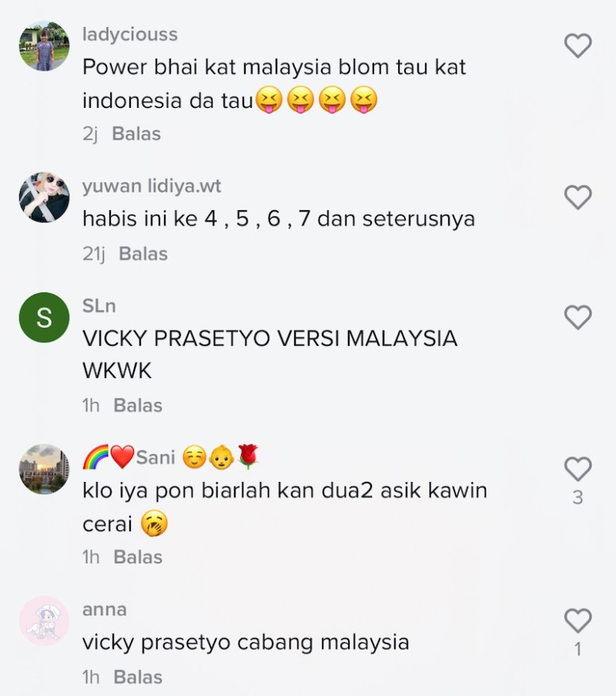Open anna's pink avatar
This screenshot has width=616, height=696.
coord(44,621)
